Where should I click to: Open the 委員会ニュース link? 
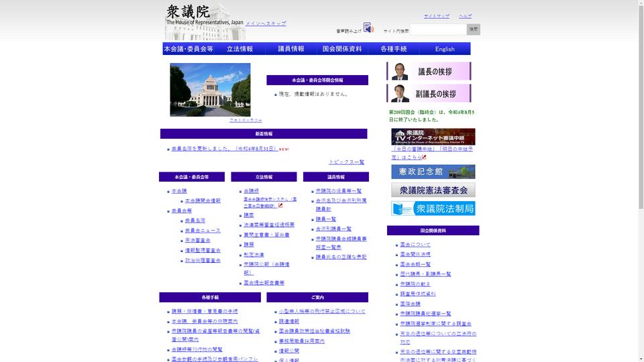point(203,231)
